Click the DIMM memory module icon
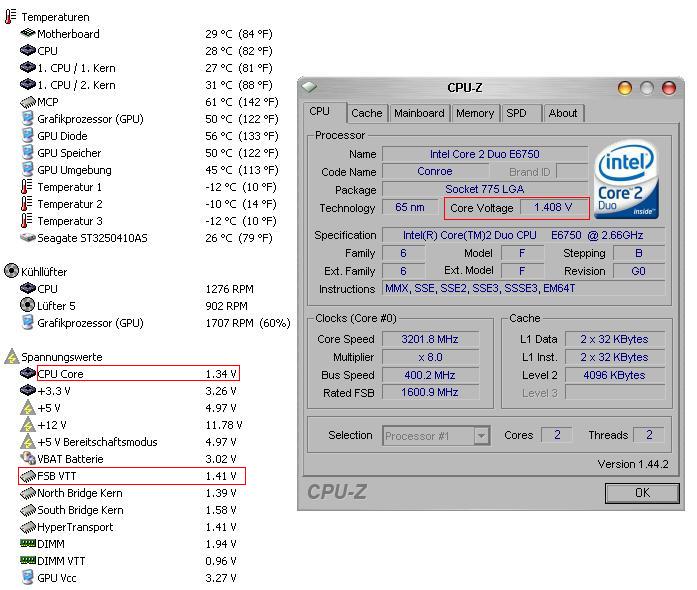Viewport: 697px width, 590px height. pos(28,543)
